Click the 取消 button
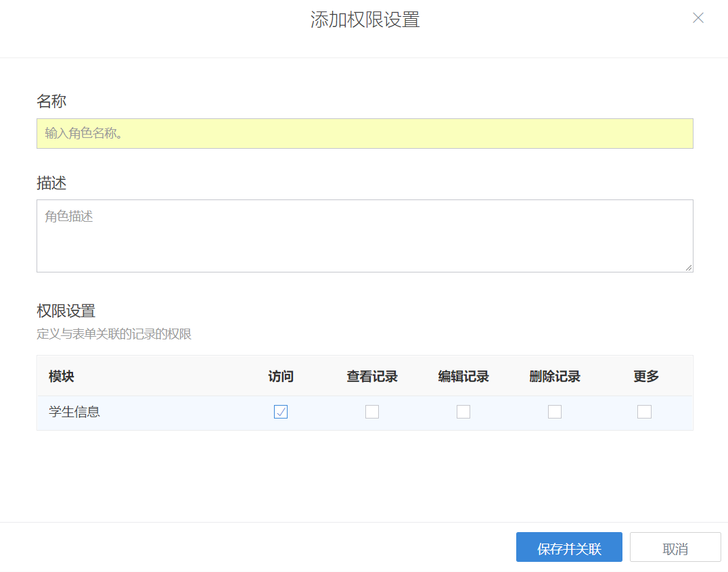Screen dimensions: 728x572 click(675, 548)
